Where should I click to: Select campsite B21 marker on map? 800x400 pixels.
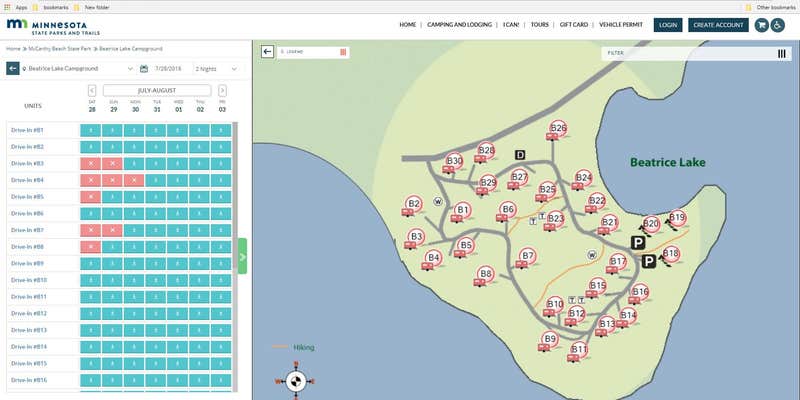coord(609,222)
